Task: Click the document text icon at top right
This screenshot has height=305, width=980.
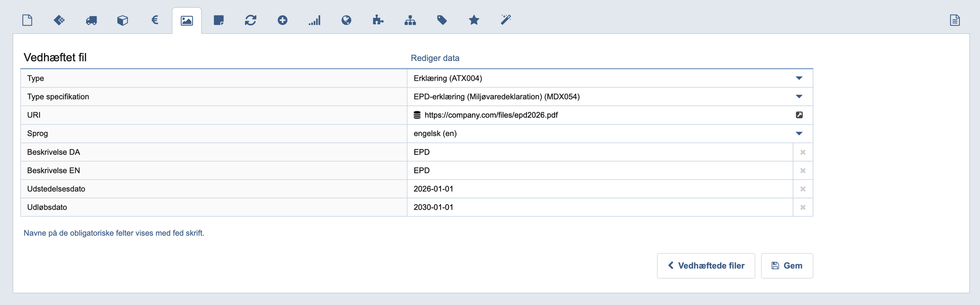Action: click(x=955, y=20)
